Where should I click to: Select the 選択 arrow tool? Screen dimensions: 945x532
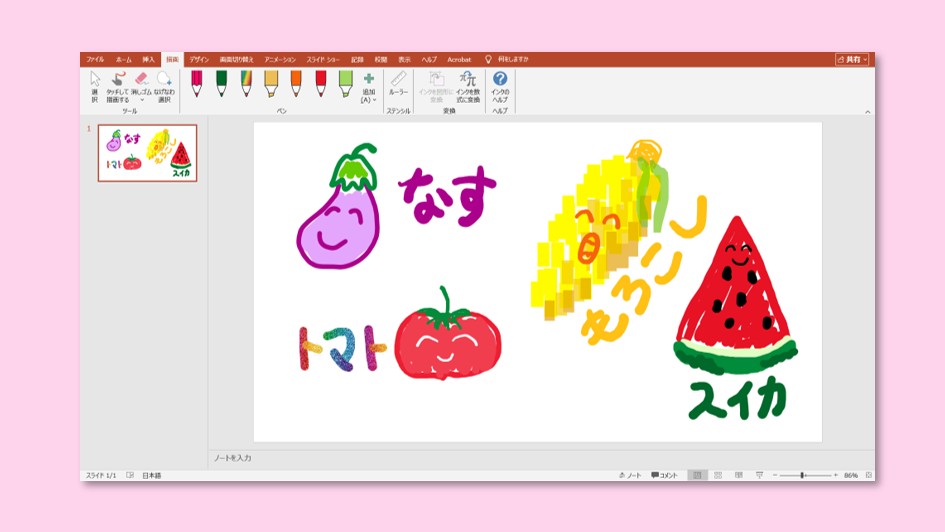pyautogui.click(x=95, y=87)
